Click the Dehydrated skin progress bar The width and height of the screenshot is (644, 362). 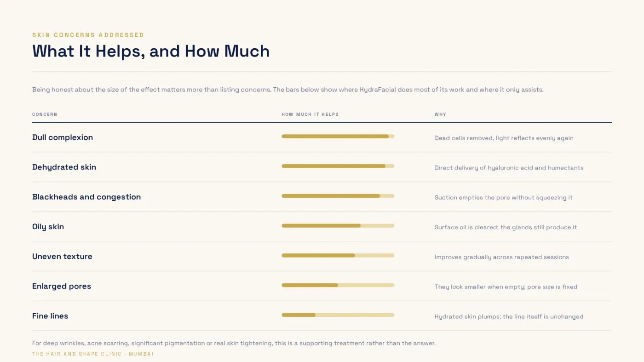coord(338,166)
